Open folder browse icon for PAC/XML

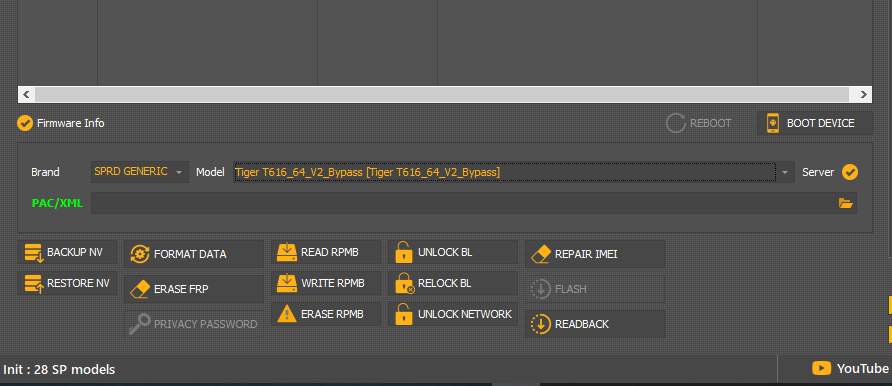846,203
